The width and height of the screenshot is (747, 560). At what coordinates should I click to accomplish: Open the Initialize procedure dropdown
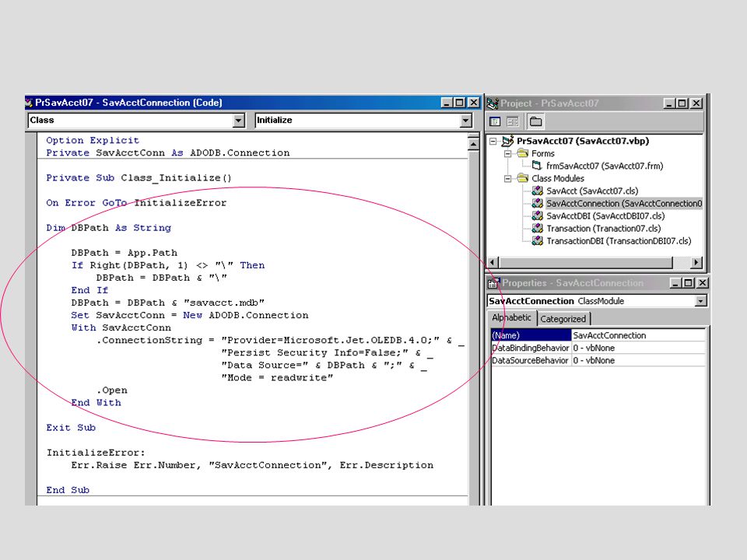(466, 121)
